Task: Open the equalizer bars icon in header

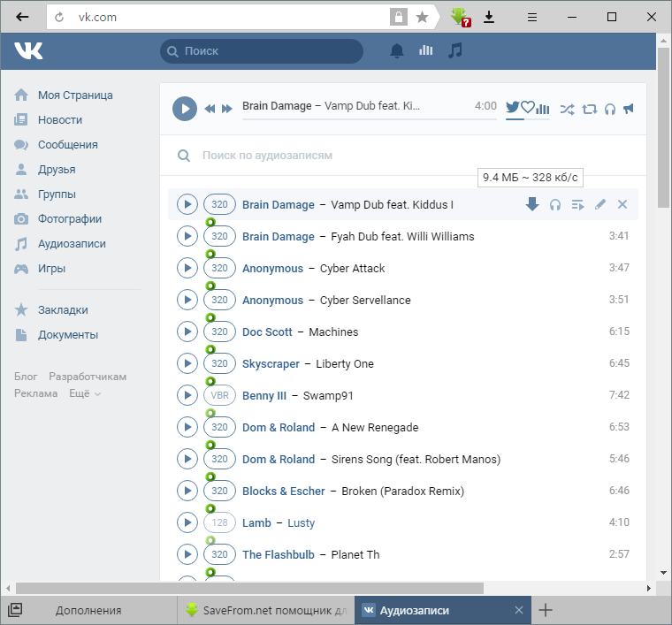Action: 425,50
